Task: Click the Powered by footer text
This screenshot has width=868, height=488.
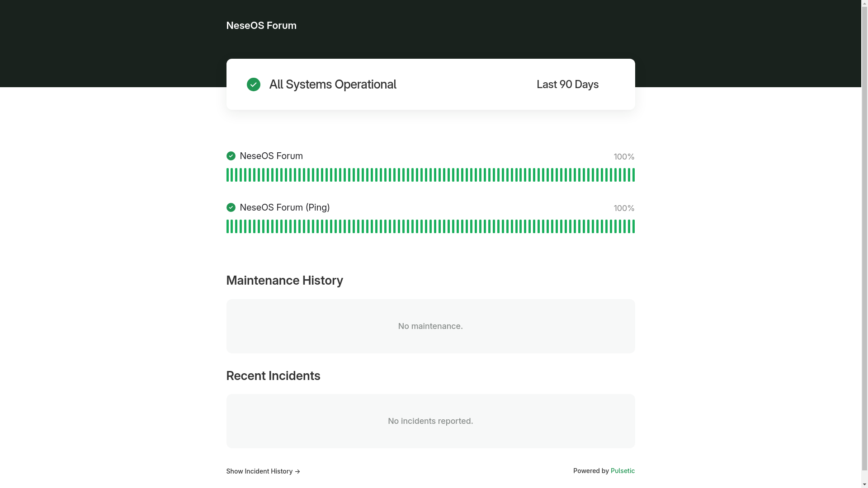Action: point(591,471)
